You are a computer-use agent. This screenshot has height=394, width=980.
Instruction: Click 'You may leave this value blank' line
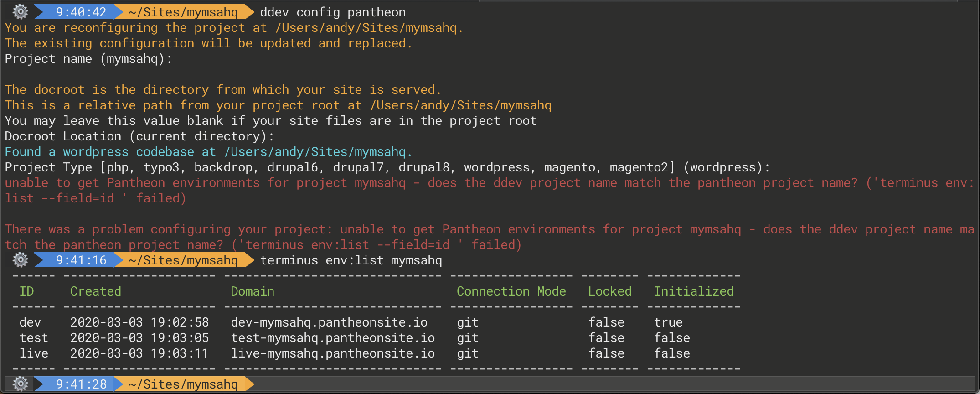point(271,121)
